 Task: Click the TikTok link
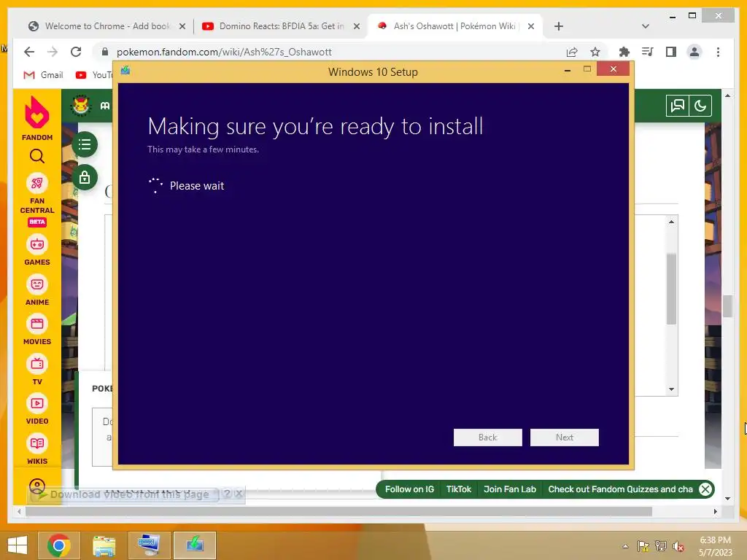click(x=459, y=489)
